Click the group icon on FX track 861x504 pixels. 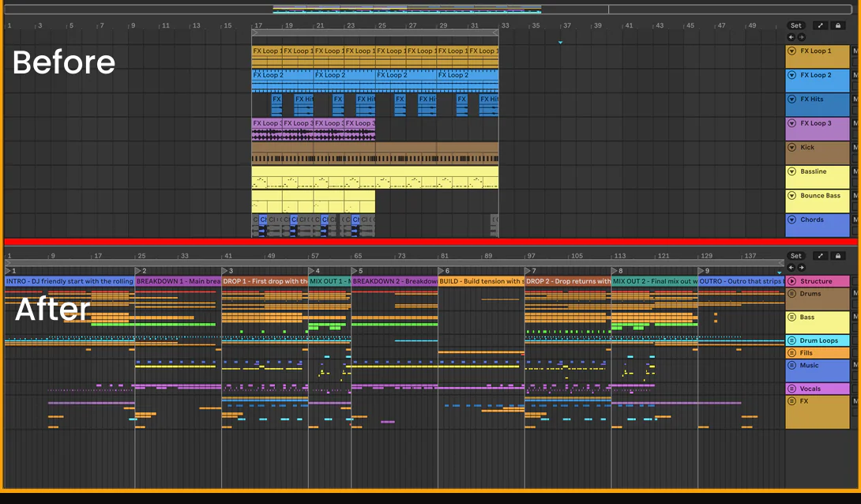point(791,401)
